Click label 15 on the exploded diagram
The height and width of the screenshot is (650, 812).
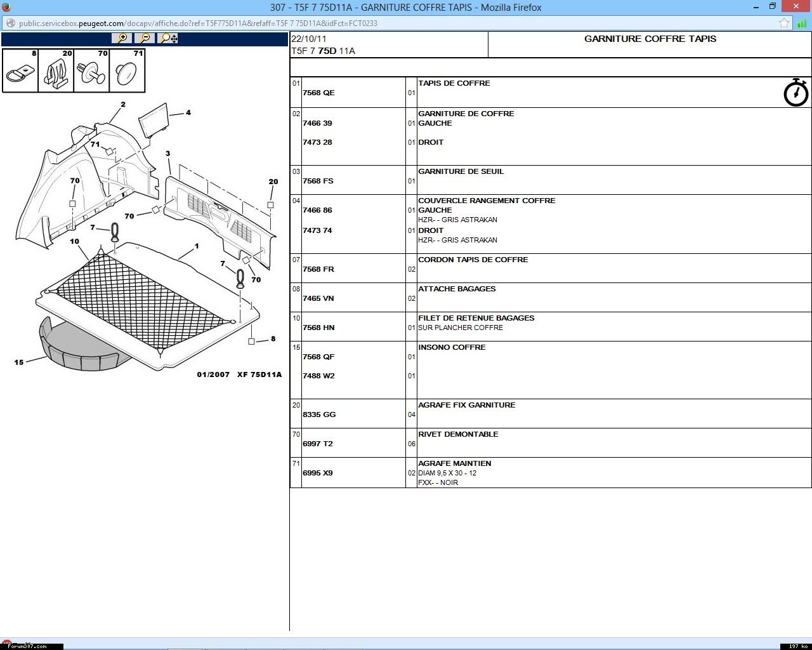19,362
